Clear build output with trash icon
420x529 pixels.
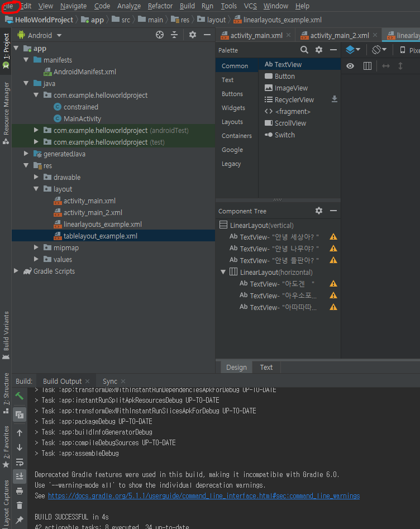click(x=20, y=505)
